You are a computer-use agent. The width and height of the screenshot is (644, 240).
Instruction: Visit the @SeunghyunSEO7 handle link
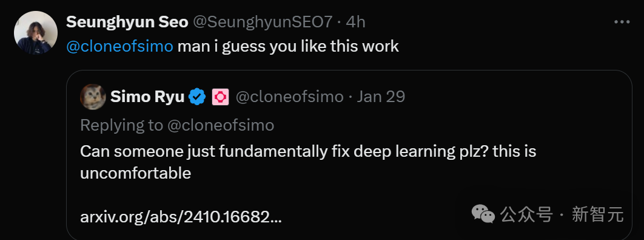click(262, 22)
